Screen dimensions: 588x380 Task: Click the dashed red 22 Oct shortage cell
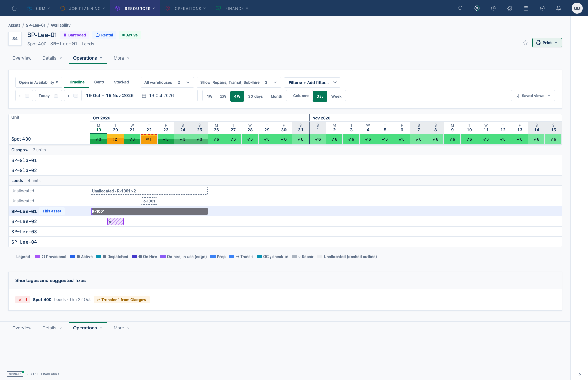(149, 139)
